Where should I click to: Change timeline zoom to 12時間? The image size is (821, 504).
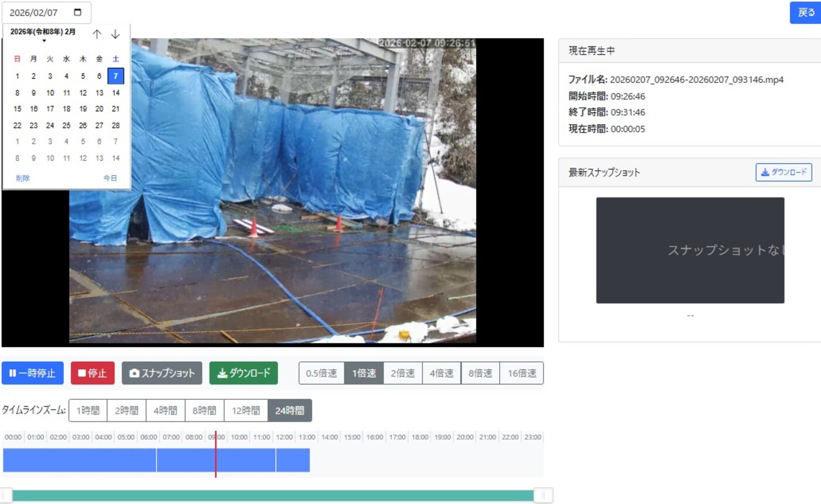pyautogui.click(x=246, y=411)
